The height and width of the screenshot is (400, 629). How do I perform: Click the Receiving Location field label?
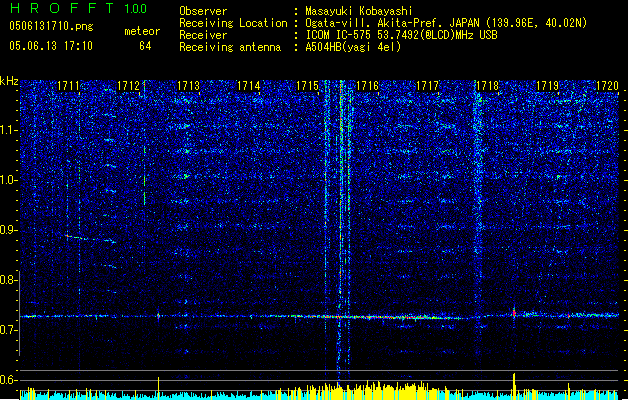pyautogui.click(x=233, y=23)
